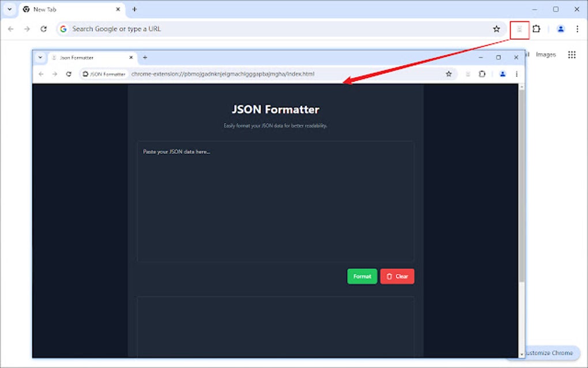The width and height of the screenshot is (588, 368).
Task: Click the reload icon in the inner browser
Action: 69,74
